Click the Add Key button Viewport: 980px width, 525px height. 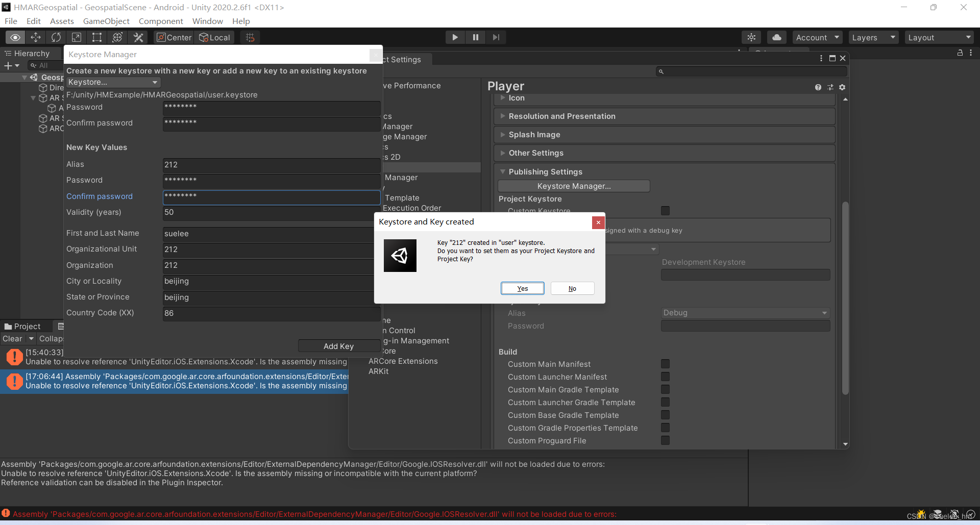[338, 346]
